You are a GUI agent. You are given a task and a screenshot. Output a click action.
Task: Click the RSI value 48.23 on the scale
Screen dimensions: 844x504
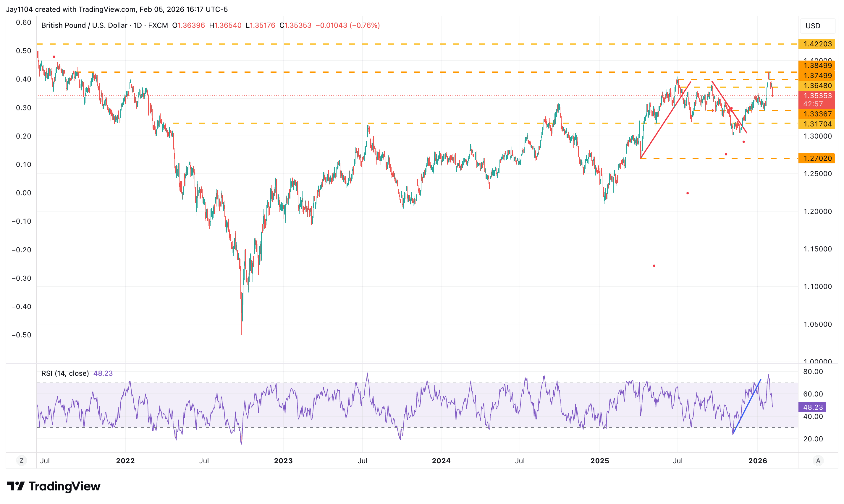pyautogui.click(x=812, y=407)
